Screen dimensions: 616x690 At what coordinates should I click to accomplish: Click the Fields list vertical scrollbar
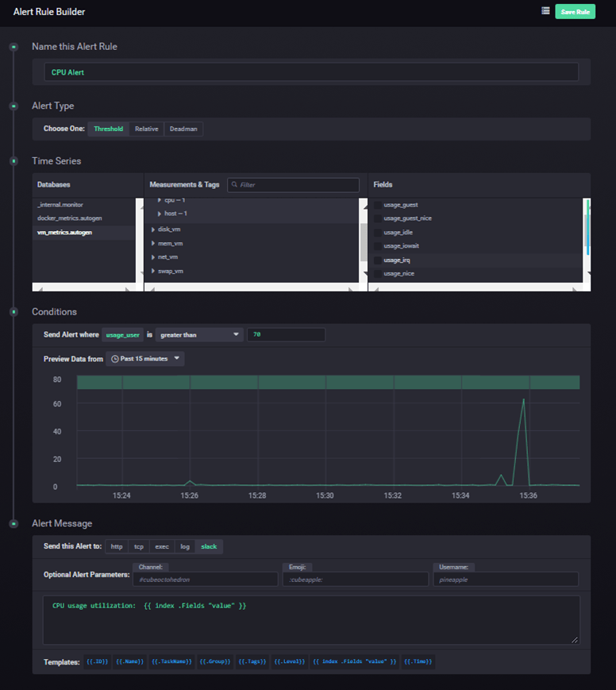click(x=587, y=230)
